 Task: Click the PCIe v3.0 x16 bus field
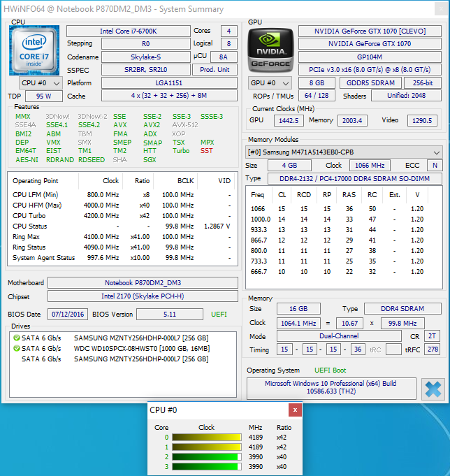(x=370, y=69)
